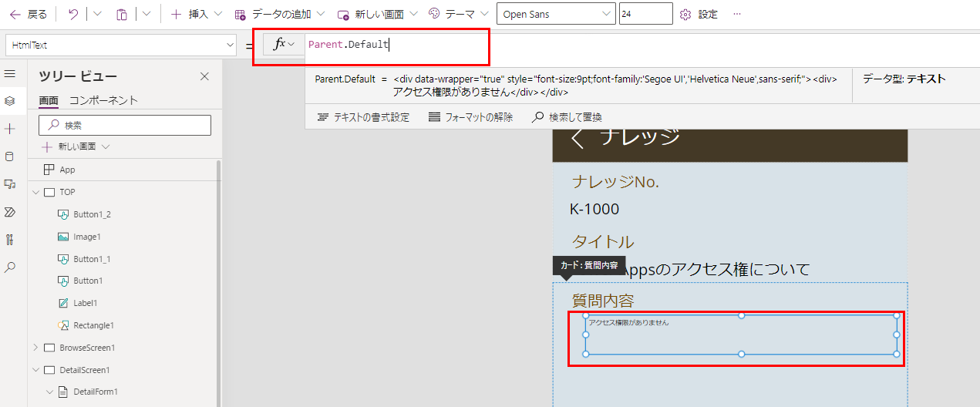Click the undo icon
This screenshot has width=980, height=407.
coord(73,14)
